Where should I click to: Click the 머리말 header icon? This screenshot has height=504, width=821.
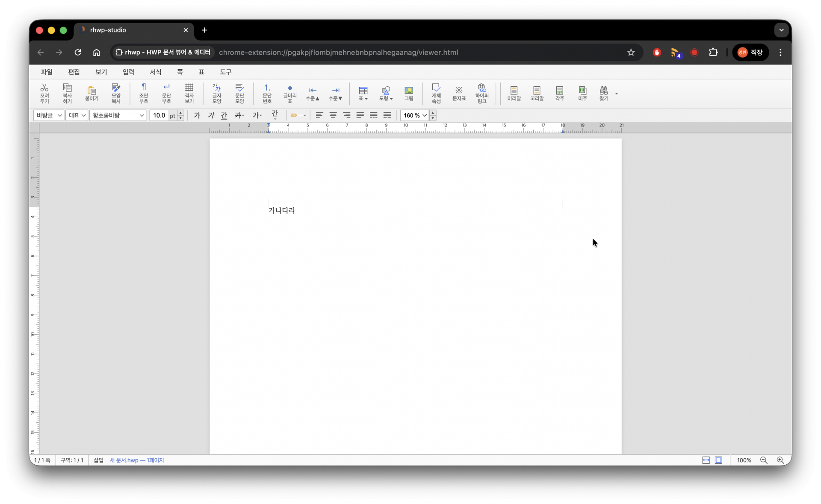514,93
